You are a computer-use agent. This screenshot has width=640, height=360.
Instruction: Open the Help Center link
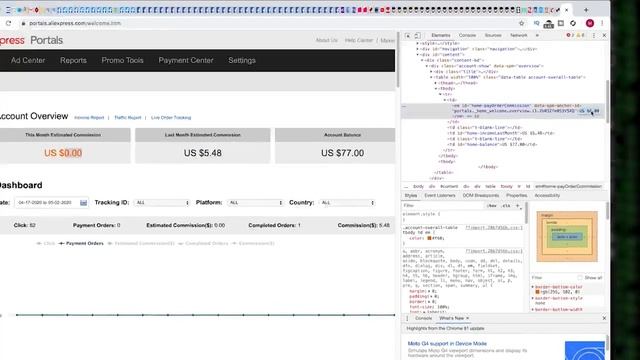coord(359,40)
